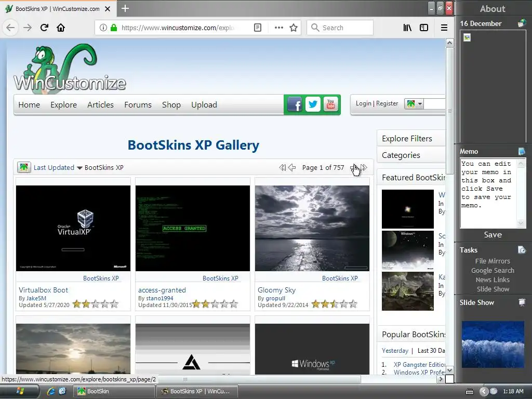
Task: Open the access-granted skin thumbnail
Action: tap(192, 228)
